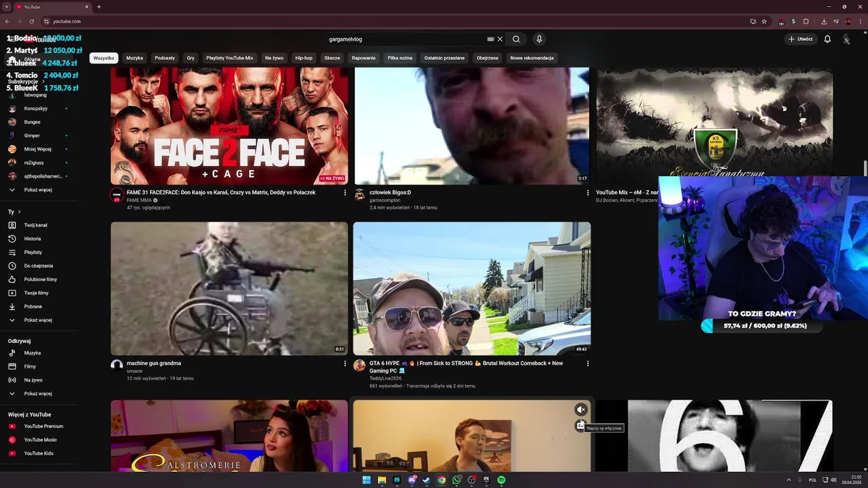
Task: Open the YouTube account avatar menu
Action: pos(846,39)
